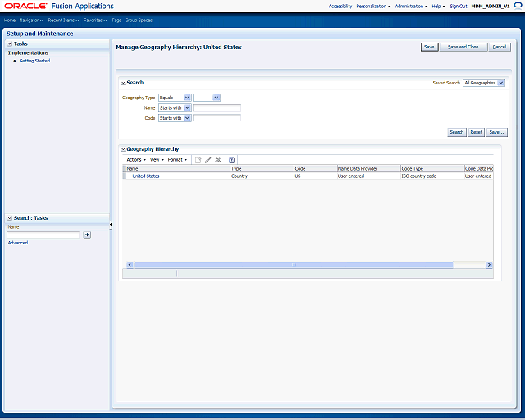
Task: Click the Country cell
Action: click(x=262, y=176)
